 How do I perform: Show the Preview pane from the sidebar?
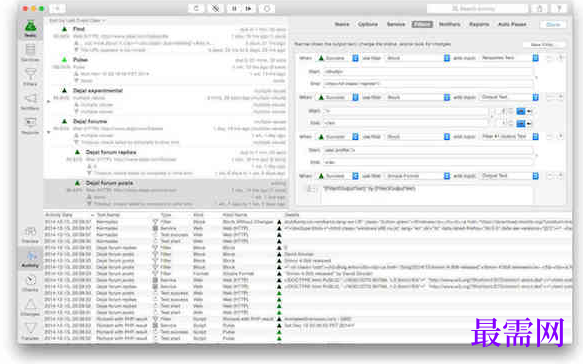click(x=30, y=235)
